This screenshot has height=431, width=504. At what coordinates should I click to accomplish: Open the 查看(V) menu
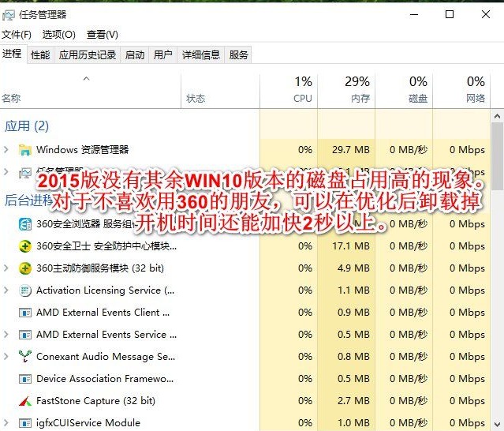[x=103, y=35]
